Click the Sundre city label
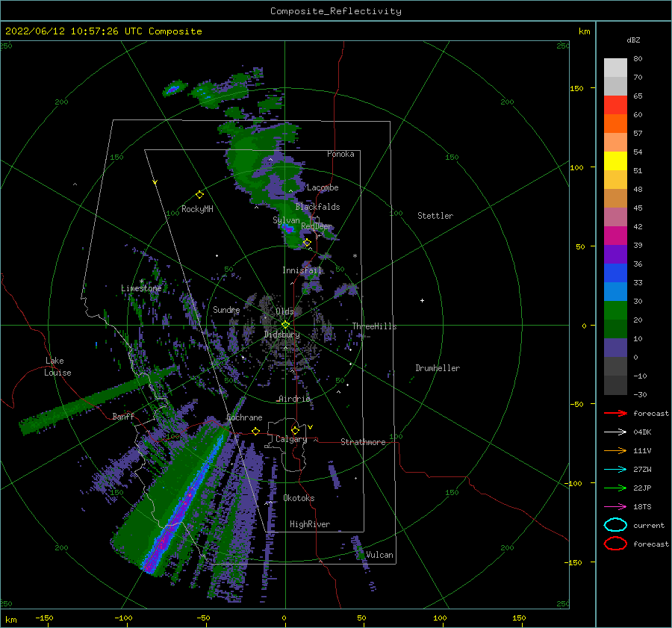The width and height of the screenshot is (672, 628). [226, 309]
